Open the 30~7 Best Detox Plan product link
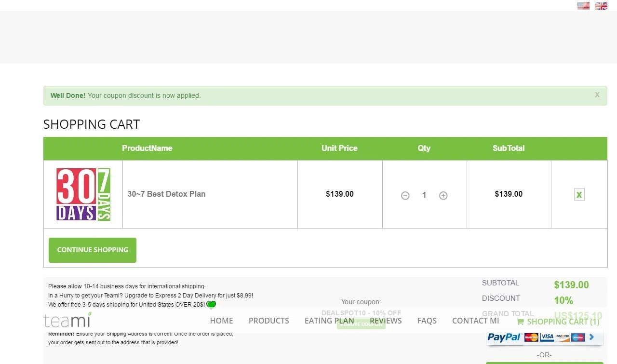The height and width of the screenshot is (364, 617). click(x=166, y=194)
